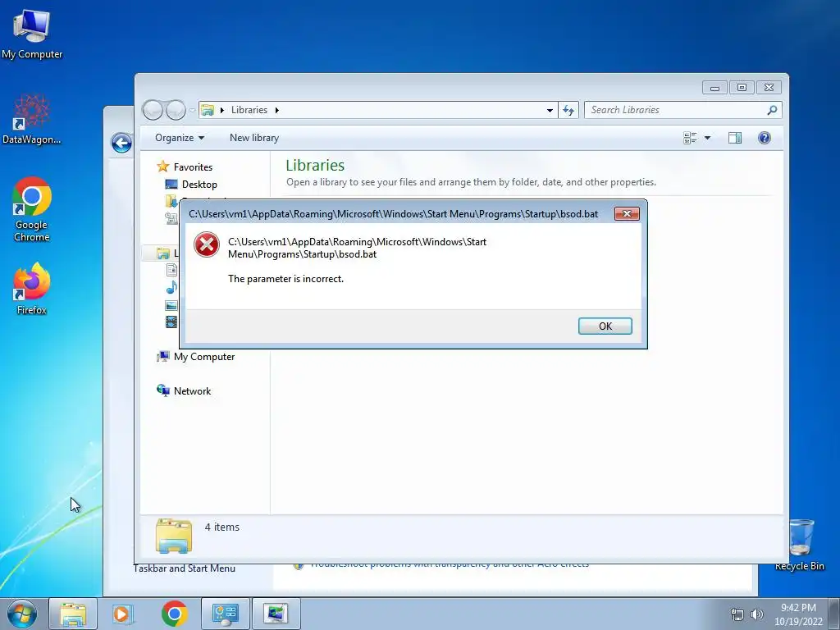Click Windows Explorer in the taskbar
This screenshot has width=840, height=630.
(x=73, y=614)
